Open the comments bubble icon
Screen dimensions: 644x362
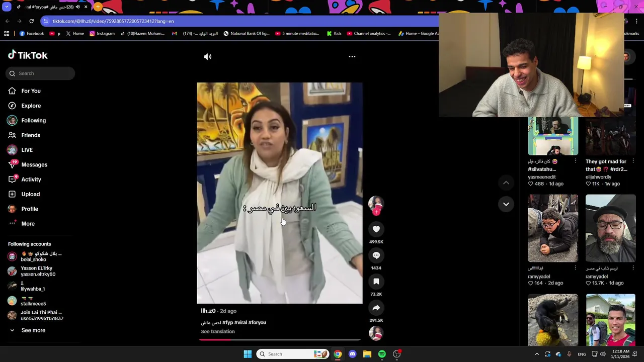coord(376,255)
